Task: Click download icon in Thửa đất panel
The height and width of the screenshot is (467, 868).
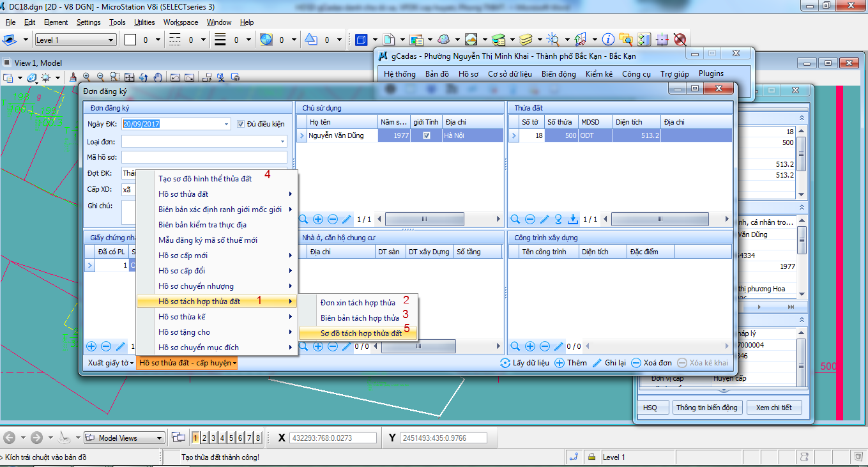Action: point(573,219)
